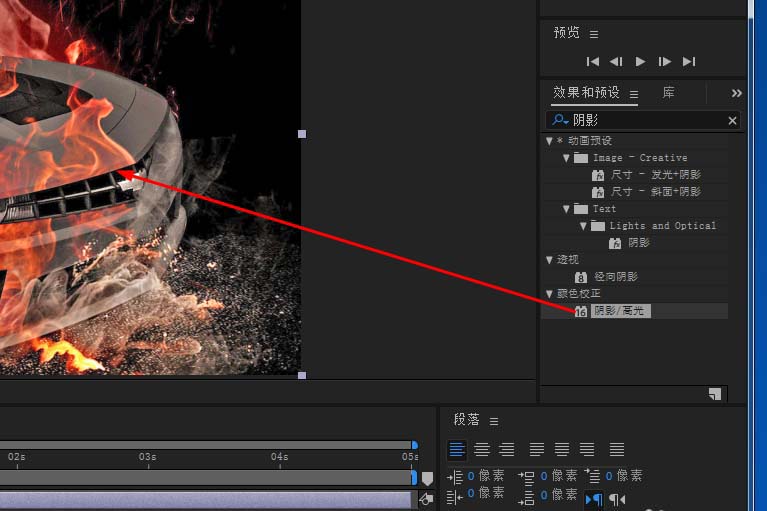Screen dimensions: 767x511
Task: Select the right align text icon
Action: click(507, 450)
